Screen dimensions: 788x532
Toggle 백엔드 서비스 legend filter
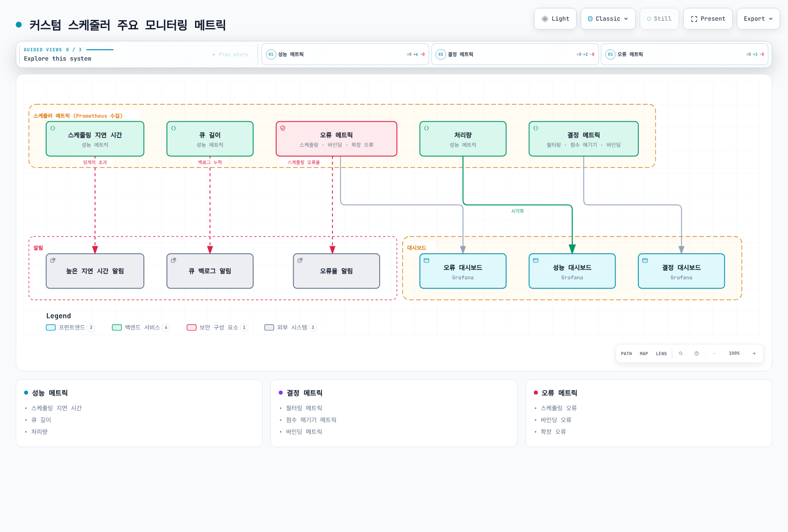141,328
